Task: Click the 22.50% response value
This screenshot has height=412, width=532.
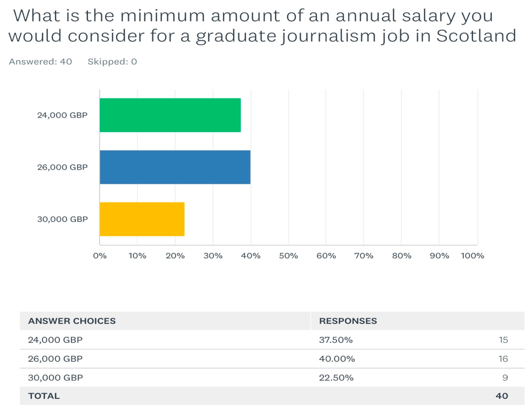Action: (x=336, y=377)
